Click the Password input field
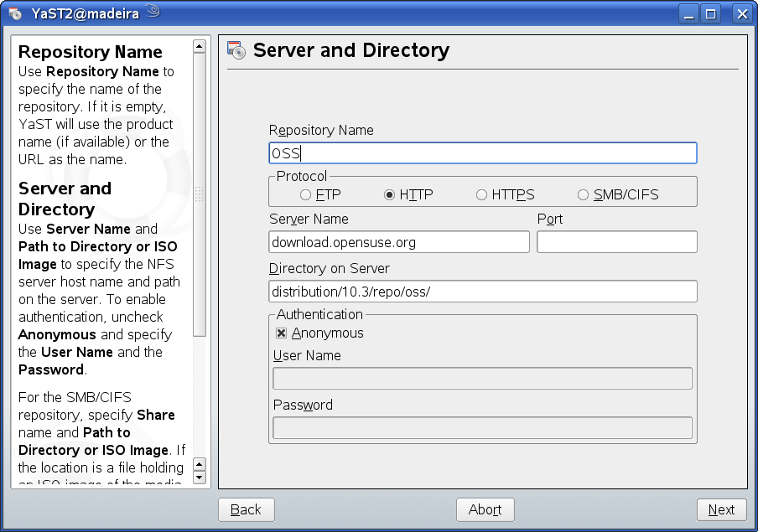Image resolution: width=758 pixels, height=532 pixels. (x=482, y=427)
